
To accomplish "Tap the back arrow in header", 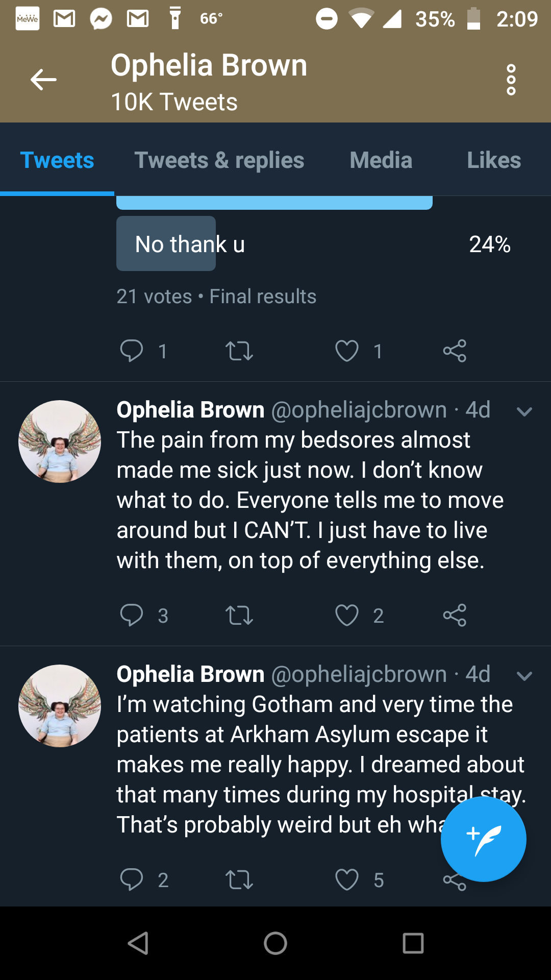I will (43, 80).
